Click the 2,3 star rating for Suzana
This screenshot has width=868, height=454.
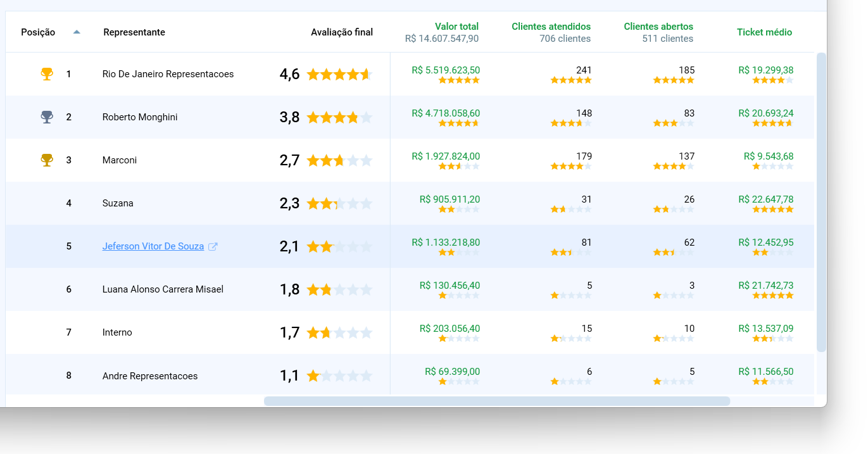pyautogui.click(x=339, y=203)
